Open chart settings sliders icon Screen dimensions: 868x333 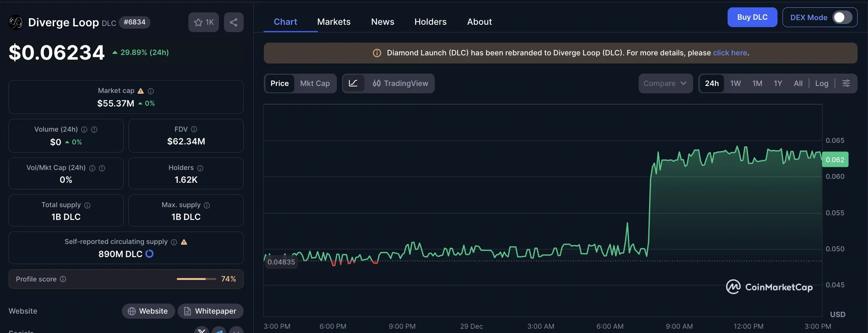(846, 83)
